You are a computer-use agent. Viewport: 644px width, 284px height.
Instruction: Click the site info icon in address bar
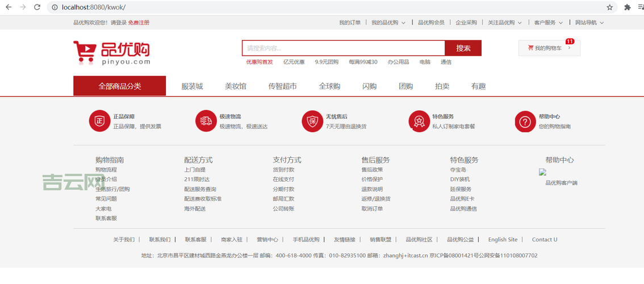[55, 7]
